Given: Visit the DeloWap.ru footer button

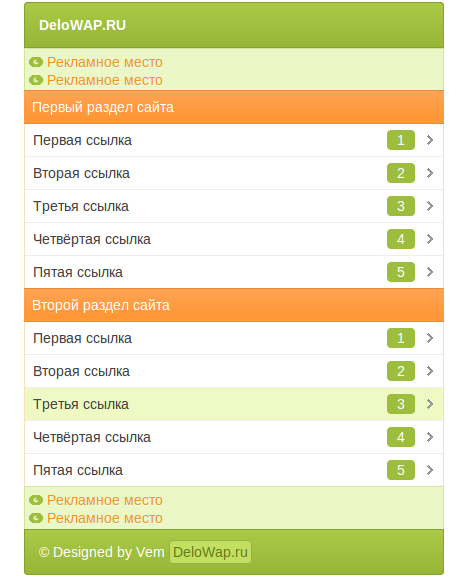Looking at the screenshot, I should [210, 552].
